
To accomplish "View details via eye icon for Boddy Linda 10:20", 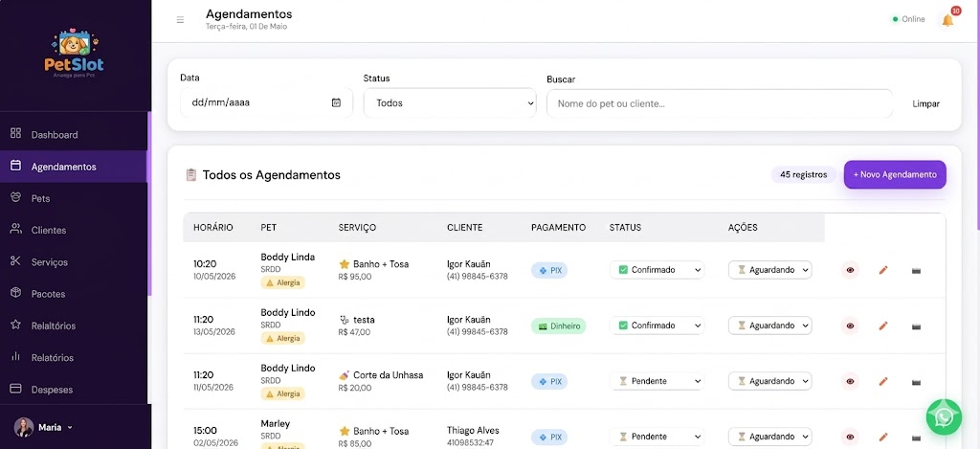I will click(850, 270).
